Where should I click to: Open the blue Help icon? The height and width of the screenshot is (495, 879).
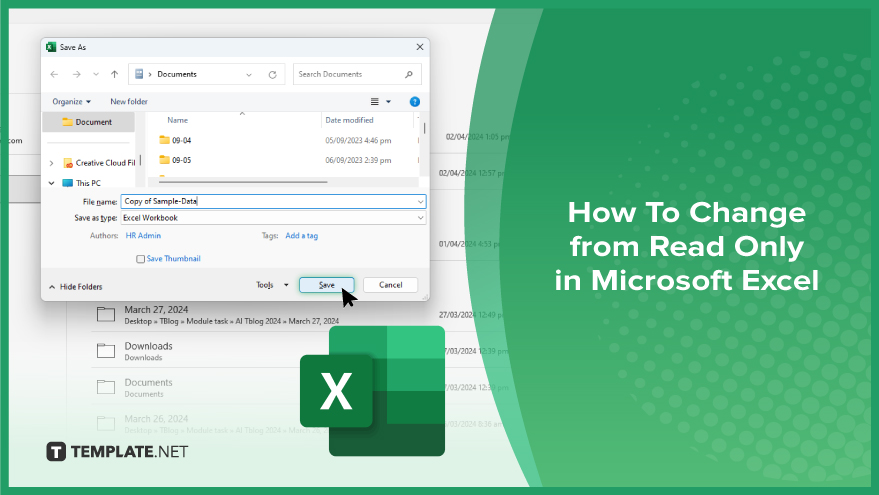pyautogui.click(x=415, y=101)
